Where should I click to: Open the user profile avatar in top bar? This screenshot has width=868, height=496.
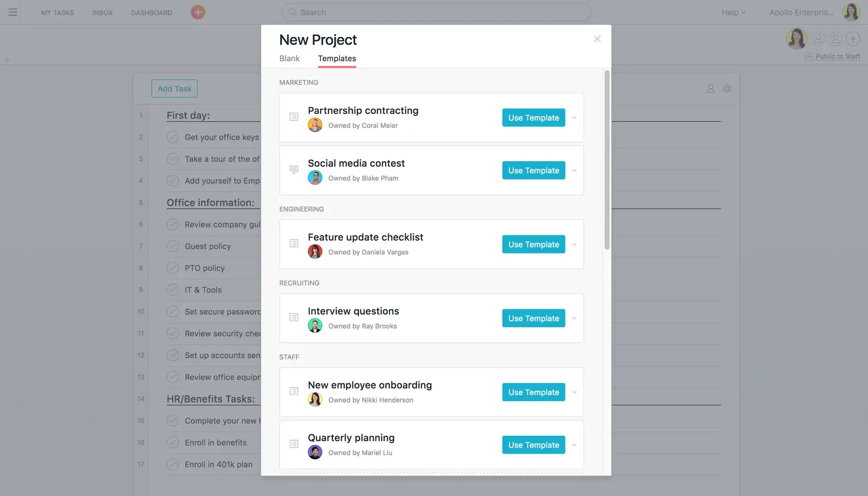[x=851, y=12]
